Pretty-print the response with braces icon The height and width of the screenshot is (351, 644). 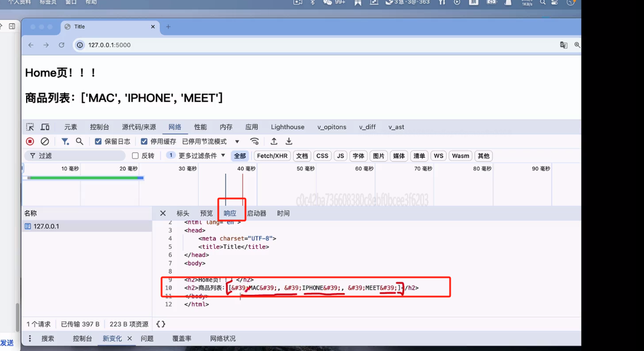[160, 324]
